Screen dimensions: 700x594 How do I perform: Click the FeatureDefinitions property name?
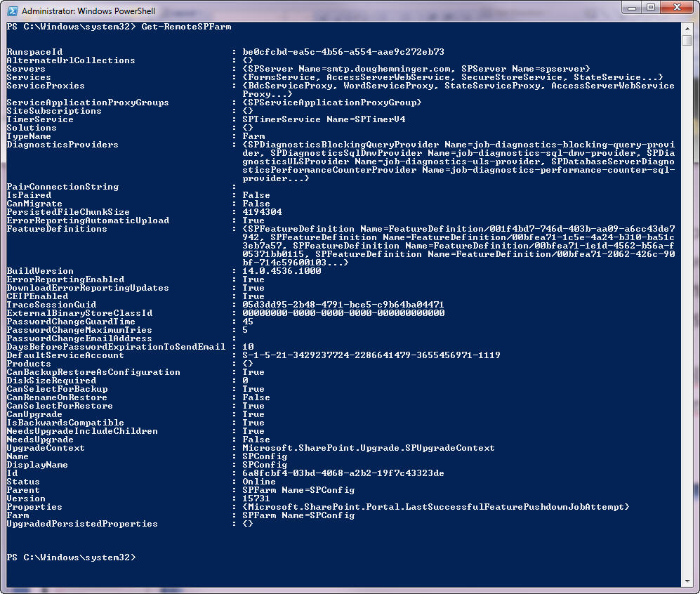coord(57,229)
